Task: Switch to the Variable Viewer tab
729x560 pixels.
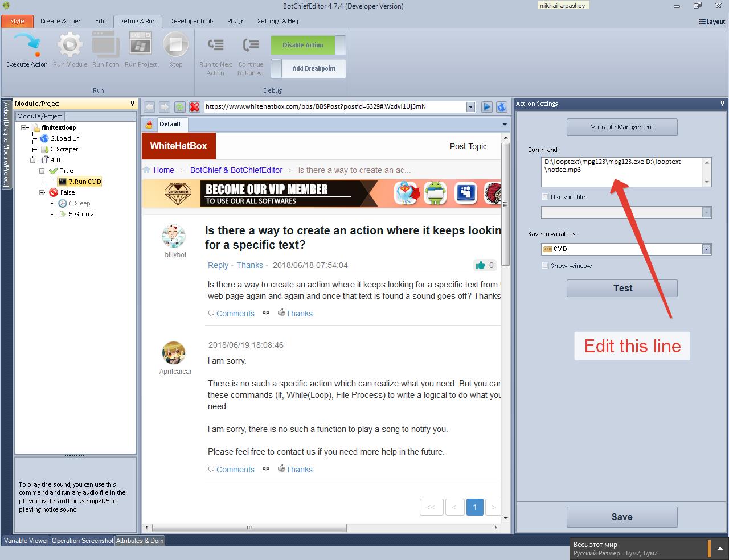Action: (x=26, y=541)
